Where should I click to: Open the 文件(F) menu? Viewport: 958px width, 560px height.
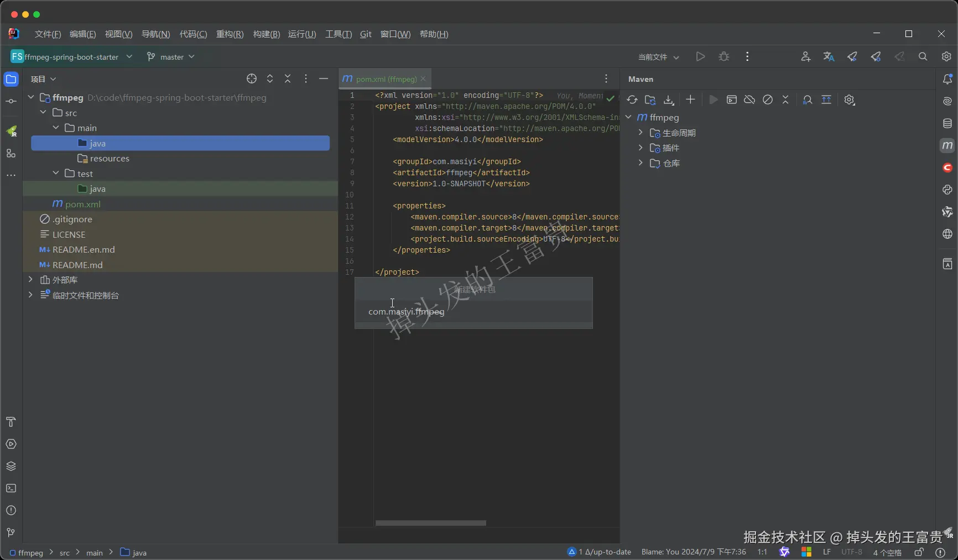[x=48, y=34]
